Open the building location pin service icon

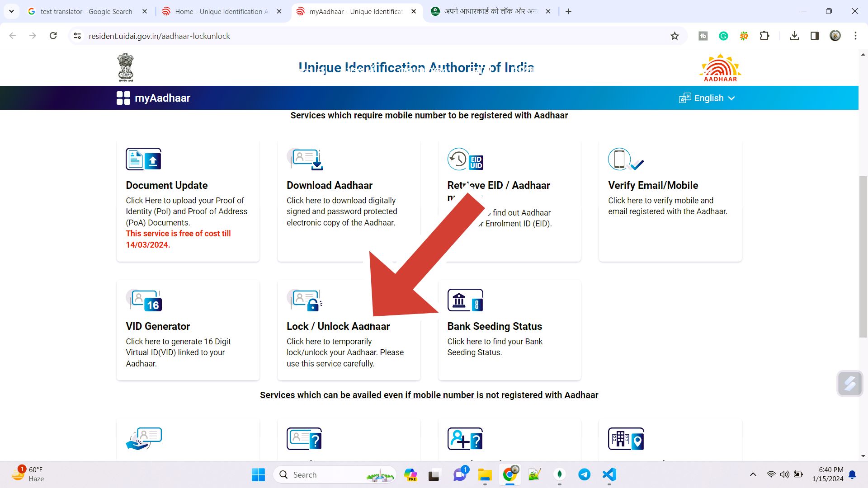click(x=626, y=439)
